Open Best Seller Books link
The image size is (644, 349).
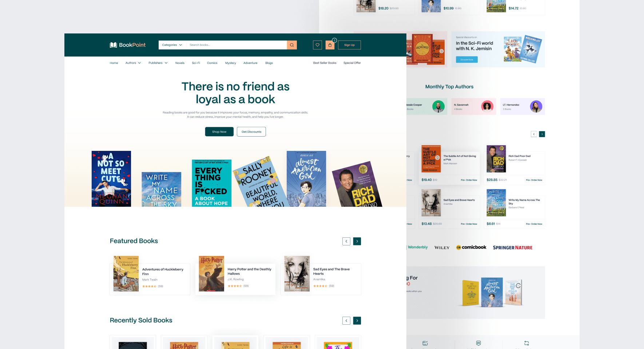coord(325,63)
